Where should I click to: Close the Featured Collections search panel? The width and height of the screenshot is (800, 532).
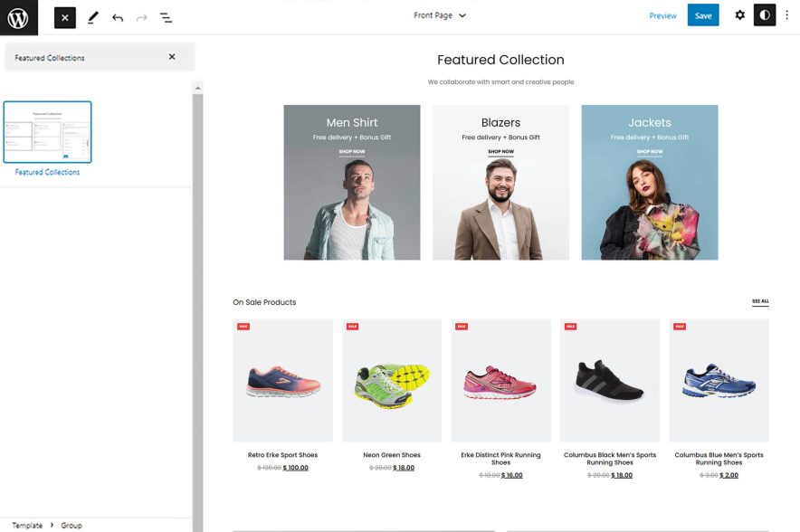[x=172, y=56]
